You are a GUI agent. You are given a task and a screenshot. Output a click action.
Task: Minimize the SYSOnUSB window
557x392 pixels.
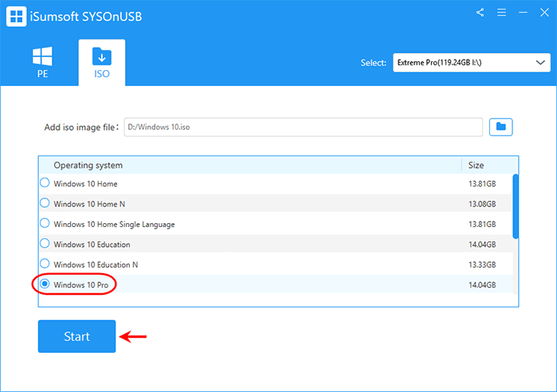[x=523, y=13]
